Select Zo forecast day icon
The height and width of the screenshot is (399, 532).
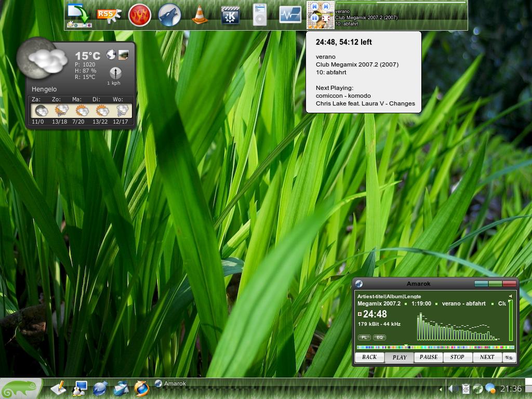click(x=61, y=111)
